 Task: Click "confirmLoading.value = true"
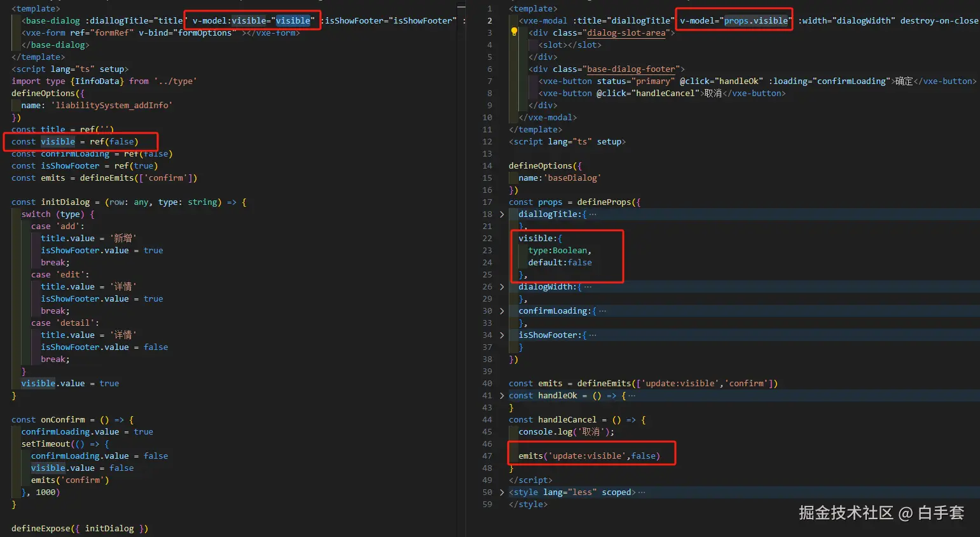(87, 432)
